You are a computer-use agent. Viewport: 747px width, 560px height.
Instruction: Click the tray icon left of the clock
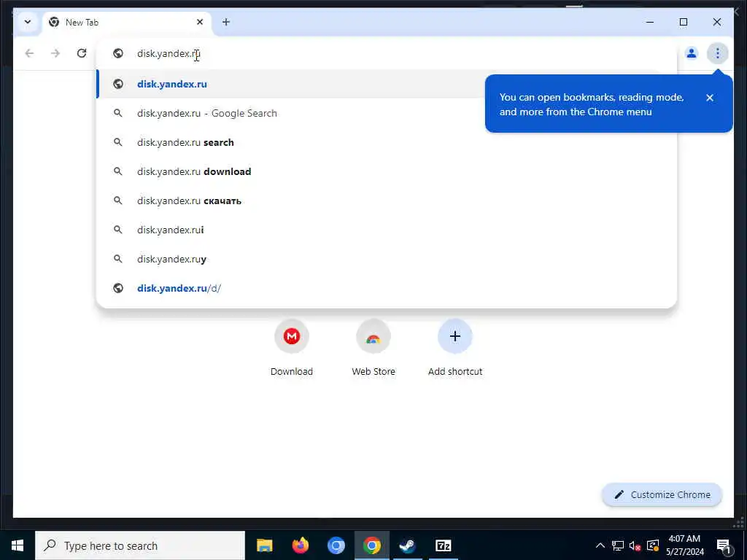pyautogui.click(x=653, y=545)
